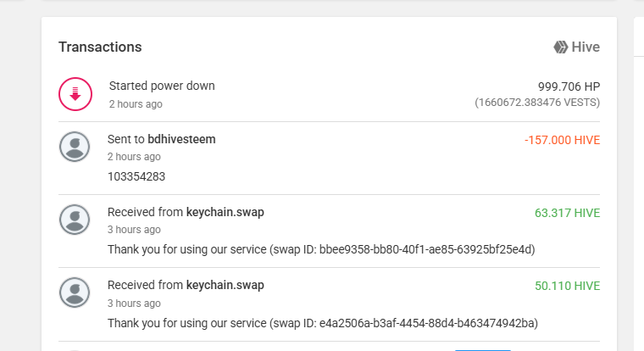
Task: Click the 63.317 HIVE amount
Action: pyautogui.click(x=567, y=213)
